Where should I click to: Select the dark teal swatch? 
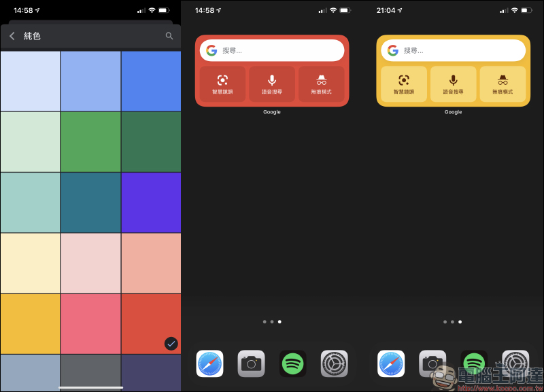[90, 202]
